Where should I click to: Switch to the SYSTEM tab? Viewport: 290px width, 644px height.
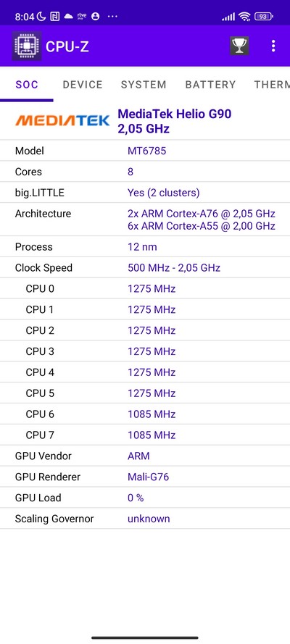tap(144, 85)
